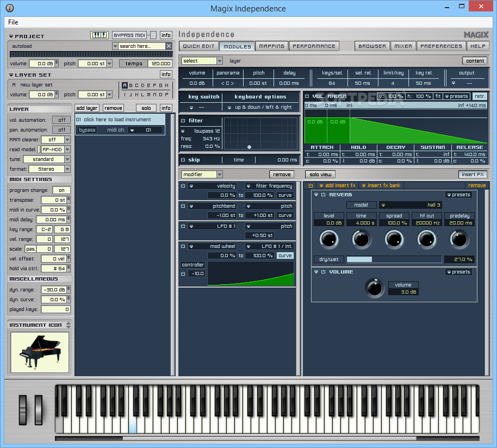Collapse the Project section triangle
Viewport: 497px width, 448px height.
point(11,36)
